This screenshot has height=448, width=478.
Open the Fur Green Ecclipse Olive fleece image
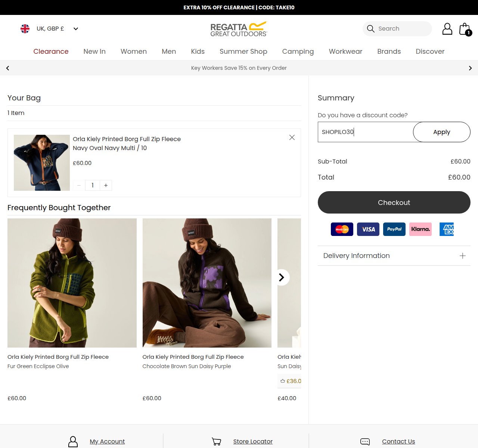(72, 283)
